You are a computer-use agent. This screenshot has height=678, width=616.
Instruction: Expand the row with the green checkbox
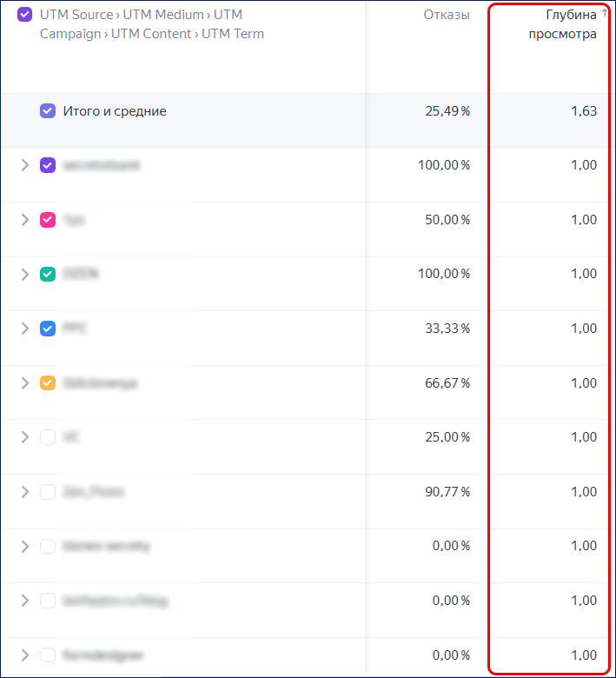click(x=25, y=274)
